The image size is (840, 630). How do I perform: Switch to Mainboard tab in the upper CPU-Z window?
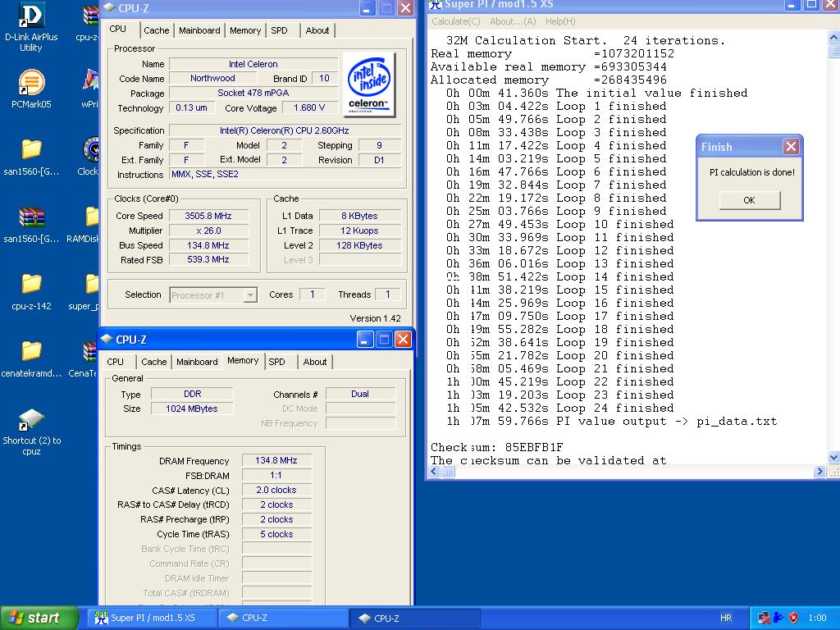(x=199, y=30)
